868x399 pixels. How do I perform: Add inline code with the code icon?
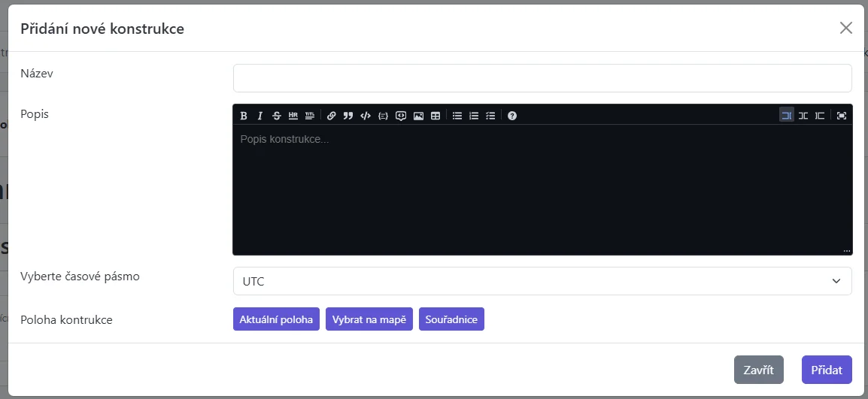pos(366,116)
